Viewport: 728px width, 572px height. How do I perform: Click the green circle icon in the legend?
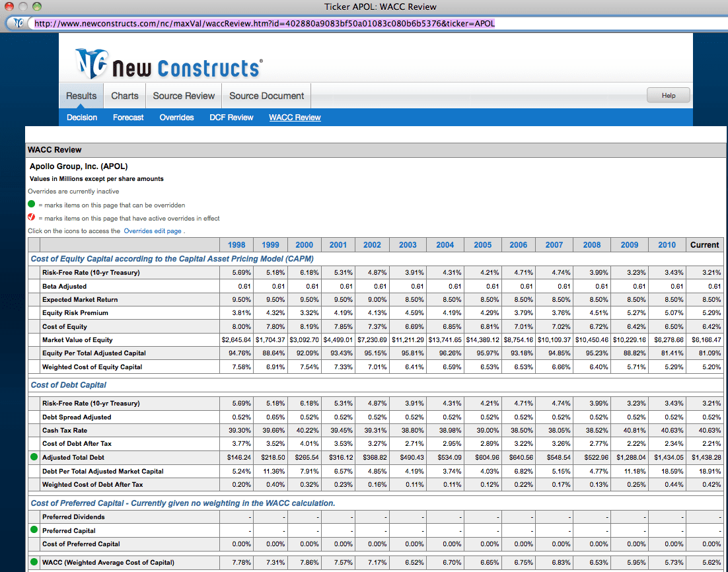32,204
